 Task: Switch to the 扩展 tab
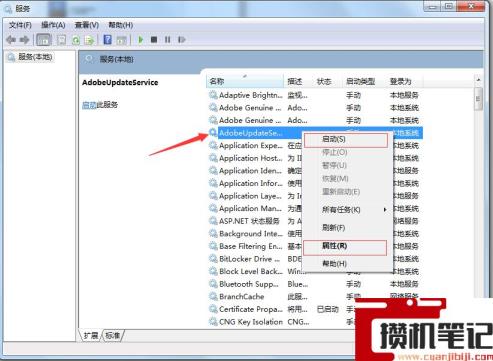pos(91,336)
